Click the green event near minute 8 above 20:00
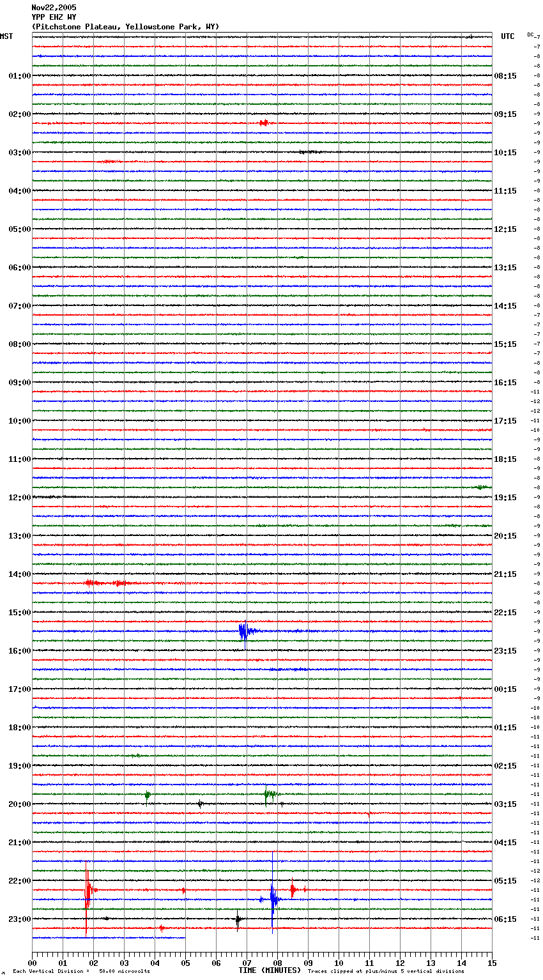 [271, 794]
